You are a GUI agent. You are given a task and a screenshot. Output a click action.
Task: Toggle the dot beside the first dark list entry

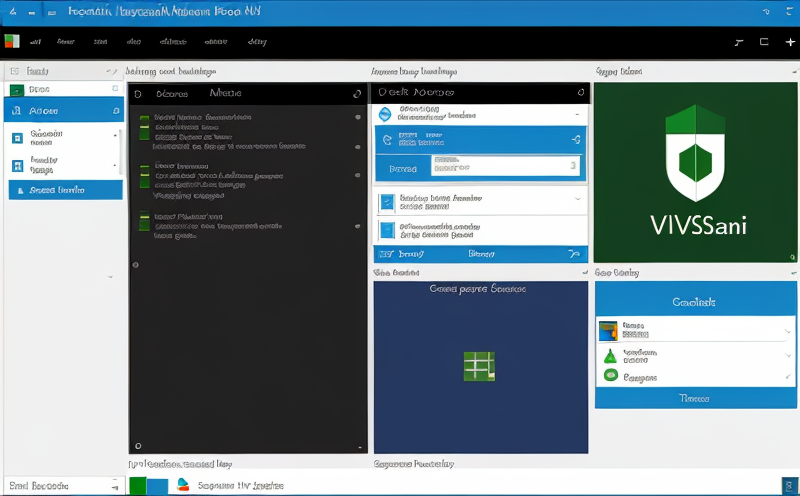[x=358, y=117]
